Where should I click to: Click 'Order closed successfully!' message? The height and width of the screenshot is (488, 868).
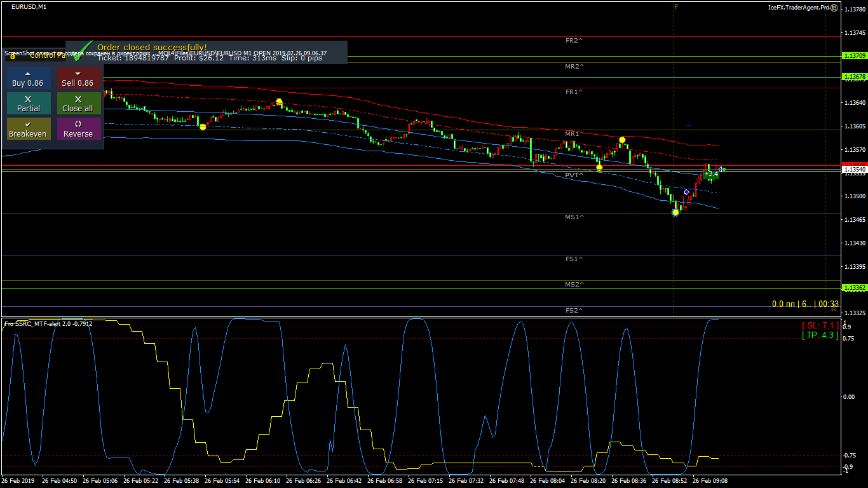coord(152,48)
